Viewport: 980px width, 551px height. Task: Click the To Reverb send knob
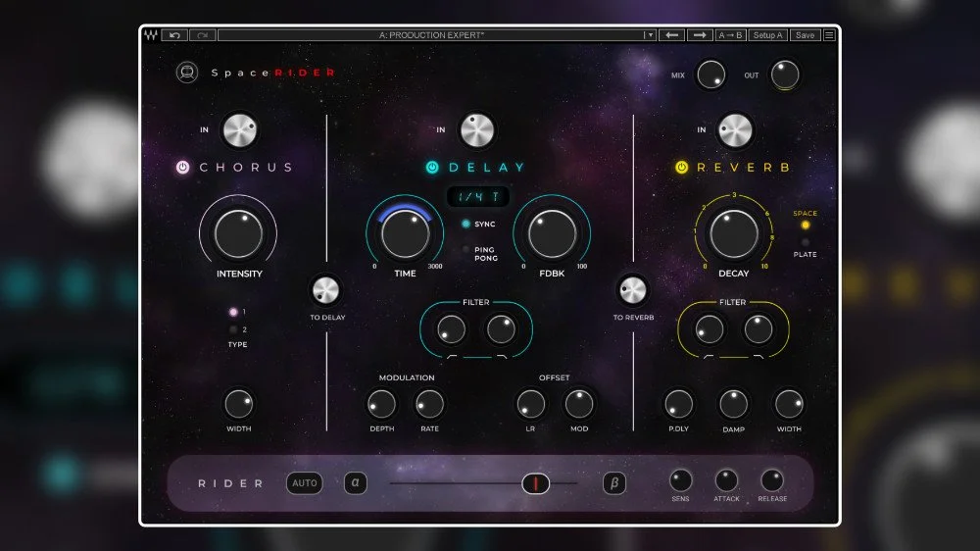[632, 290]
